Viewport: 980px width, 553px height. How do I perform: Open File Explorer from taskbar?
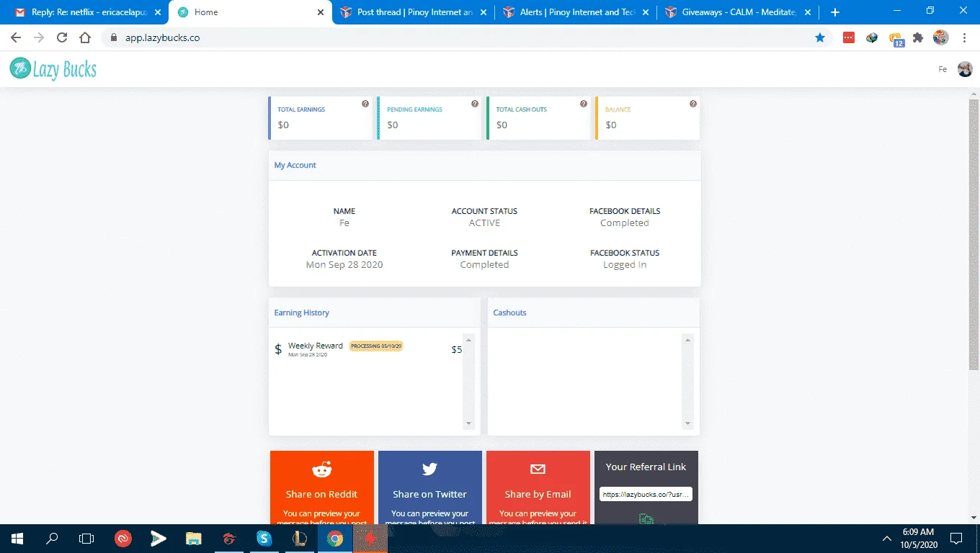coord(193,538)
